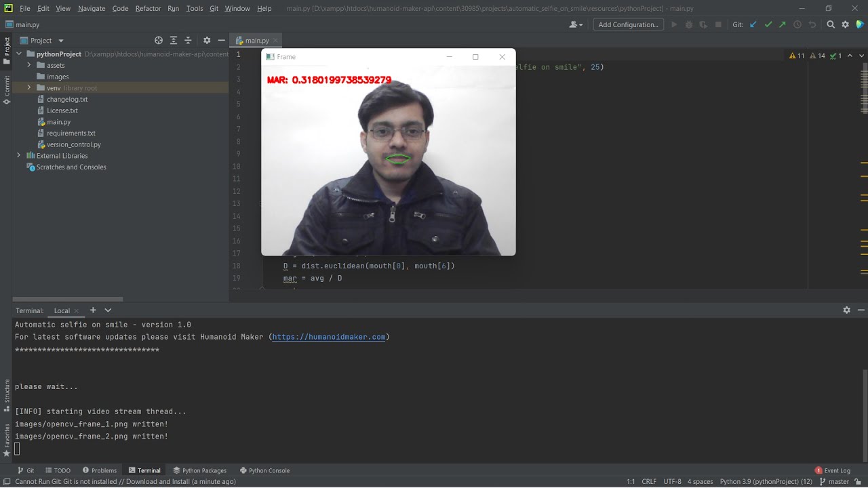Screen dimensions: 868x488
Task: Open Code With Me dropdown arrow
Action: click(582, 25)
